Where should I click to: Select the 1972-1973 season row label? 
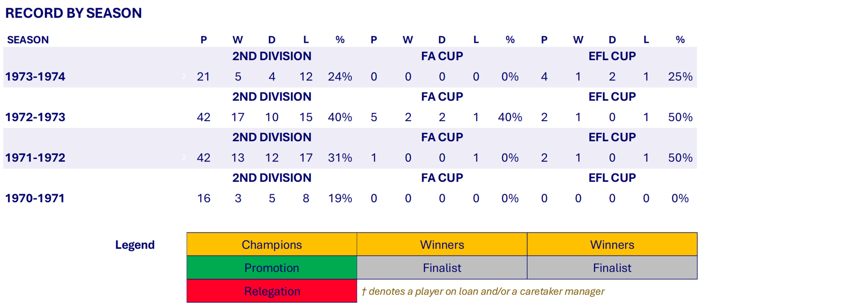click(x=35, y=117)
